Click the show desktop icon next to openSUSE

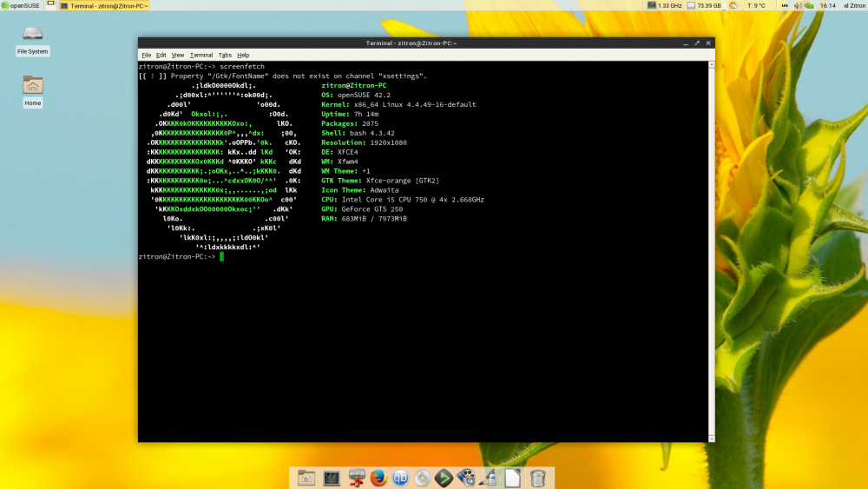(50, 4)
